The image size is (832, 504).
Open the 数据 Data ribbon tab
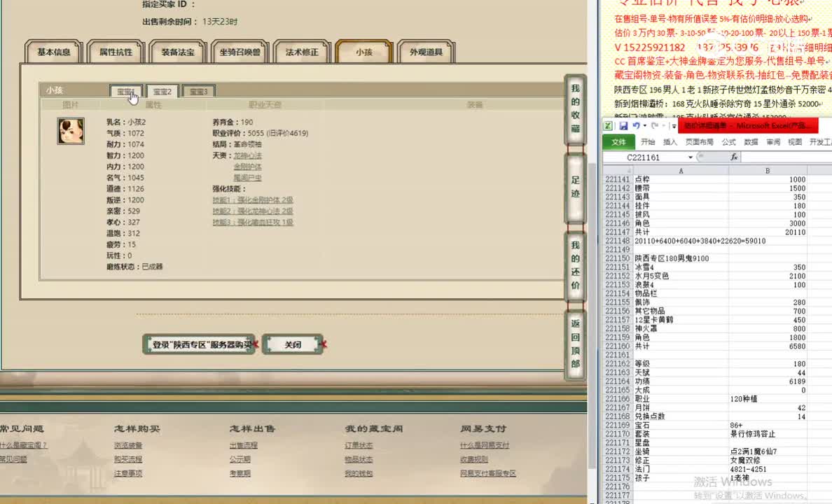(751, 141)
